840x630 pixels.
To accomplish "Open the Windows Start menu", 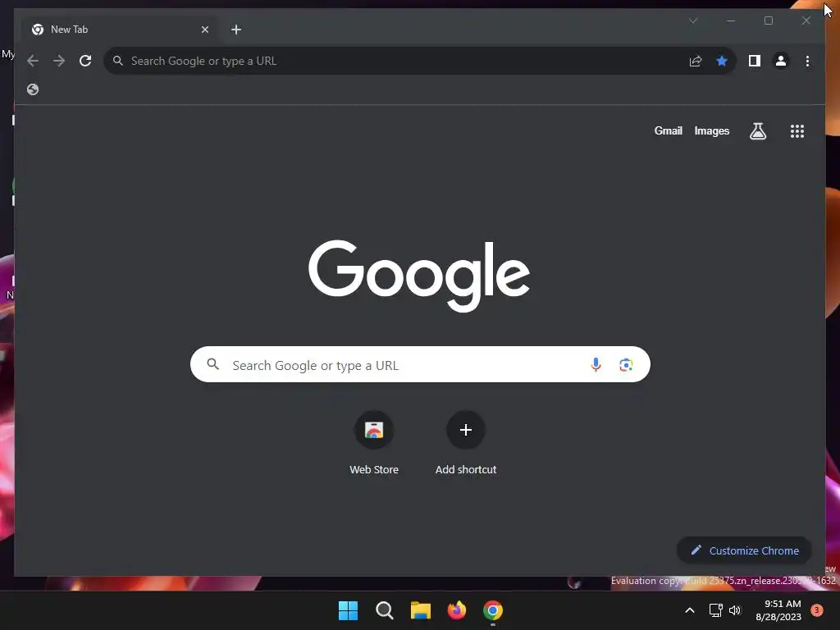I will [x=348, y=610].
